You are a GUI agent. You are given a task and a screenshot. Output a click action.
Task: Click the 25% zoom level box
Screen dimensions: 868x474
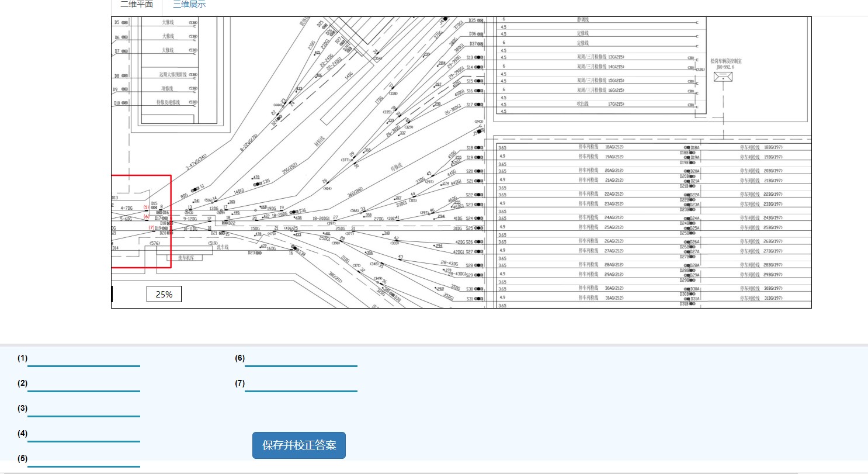click(x=164, y=295)
